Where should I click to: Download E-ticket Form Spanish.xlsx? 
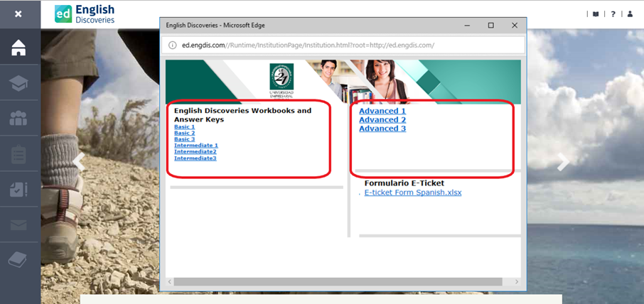point(413,192)
